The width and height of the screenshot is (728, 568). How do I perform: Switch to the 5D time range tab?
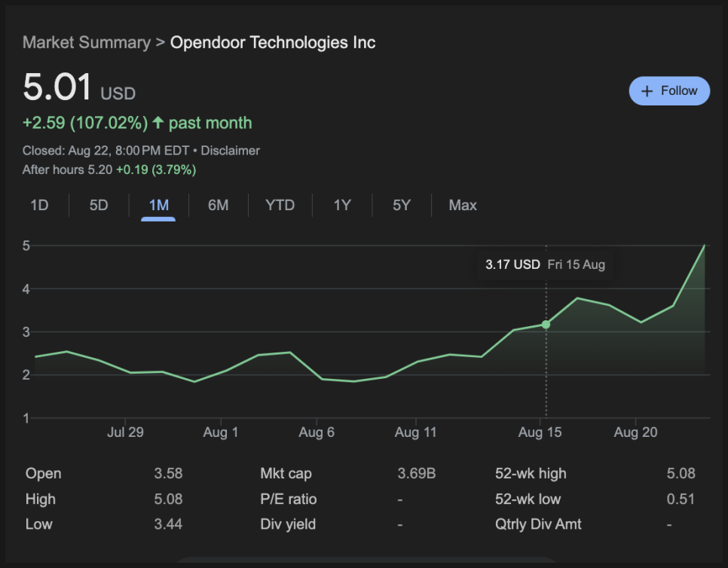(x=99, y=205)
